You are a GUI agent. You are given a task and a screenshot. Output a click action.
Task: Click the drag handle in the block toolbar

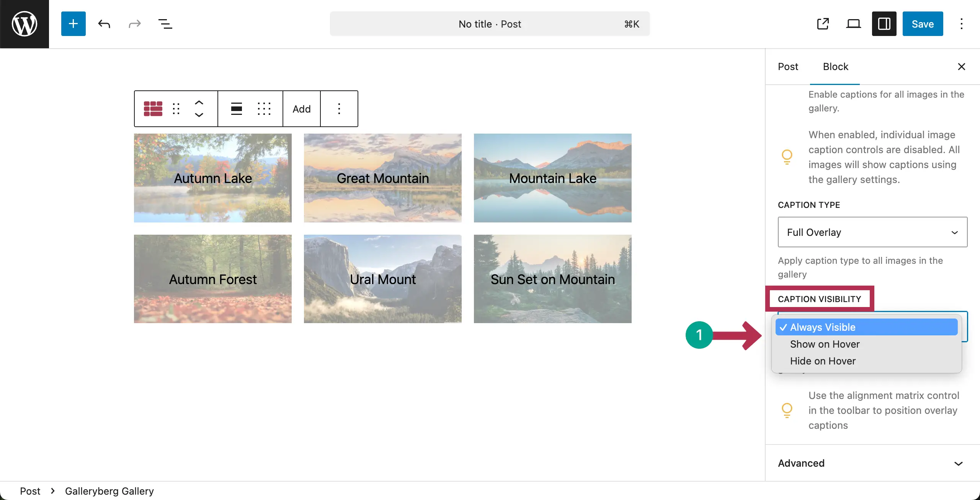coord(176,108)
